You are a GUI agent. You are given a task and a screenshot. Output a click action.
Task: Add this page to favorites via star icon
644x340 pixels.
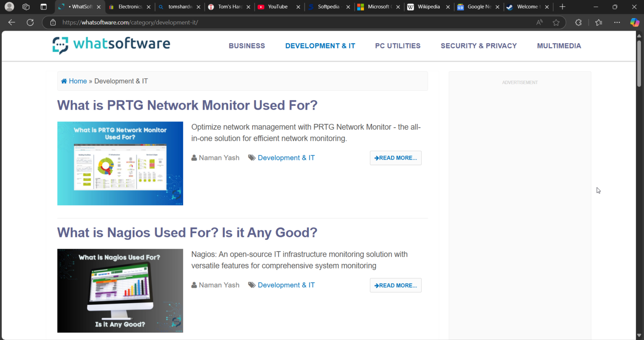pyautogui.click(x=556, y=22)
